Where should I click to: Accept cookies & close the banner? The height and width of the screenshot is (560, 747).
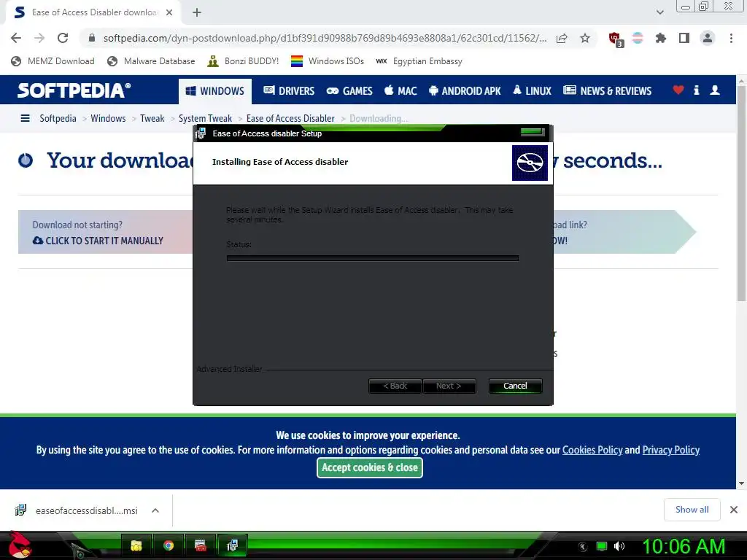[x=370, y=467]
